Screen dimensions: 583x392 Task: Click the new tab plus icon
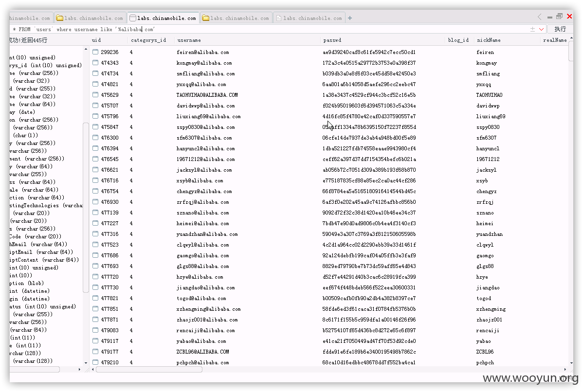tap(350, 18)
